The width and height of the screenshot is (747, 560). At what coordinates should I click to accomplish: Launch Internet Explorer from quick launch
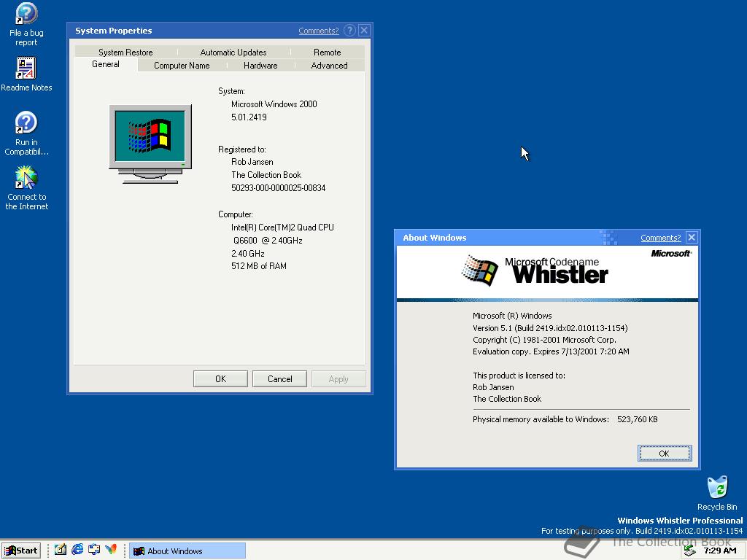pos(77,550)
